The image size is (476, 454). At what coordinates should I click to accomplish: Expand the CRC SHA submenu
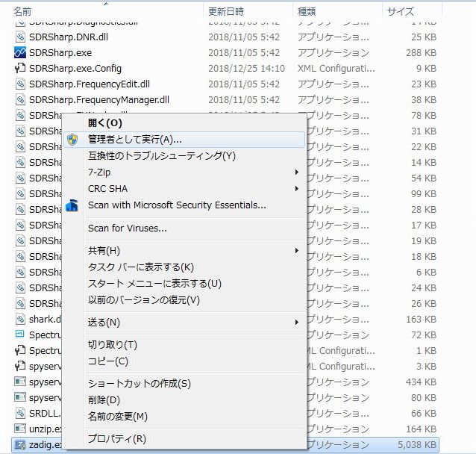tap(184, 189)
